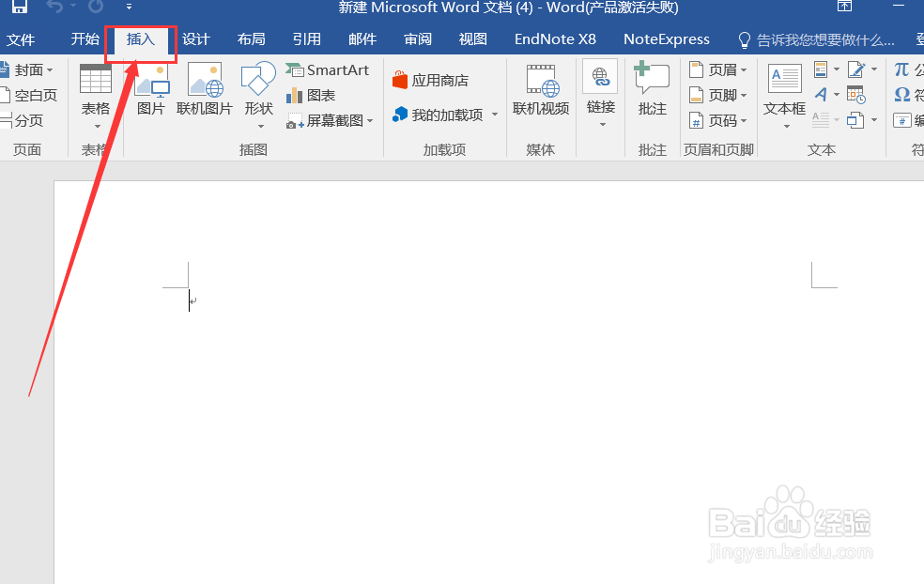924x584 pixels.
Task: Click the π equation icon
Action: tap(901, 69)
